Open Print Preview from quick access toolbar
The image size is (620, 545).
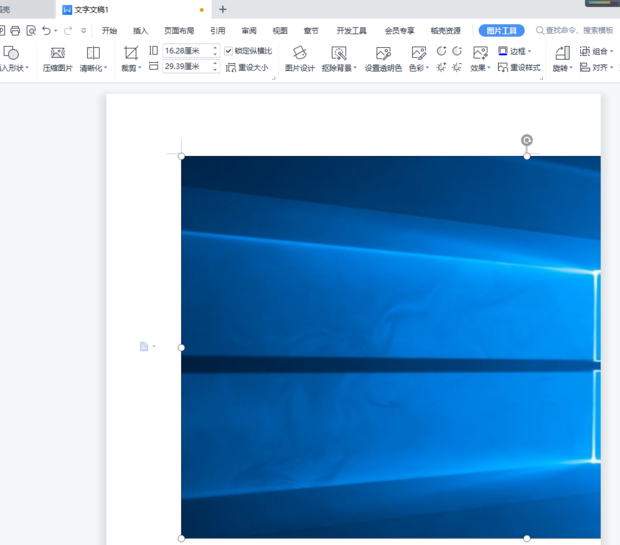pyautogui.click(x=31, y=31)
